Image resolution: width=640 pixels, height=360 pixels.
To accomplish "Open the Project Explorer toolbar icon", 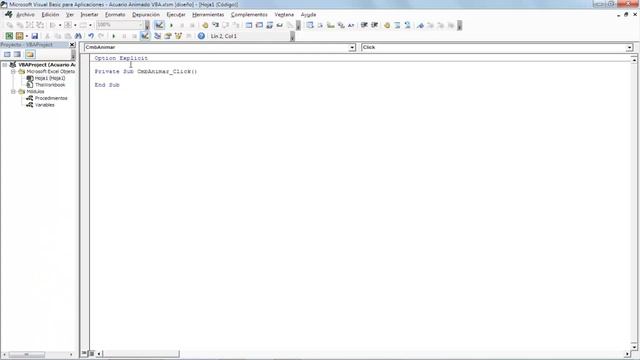I will click(157, 36).
